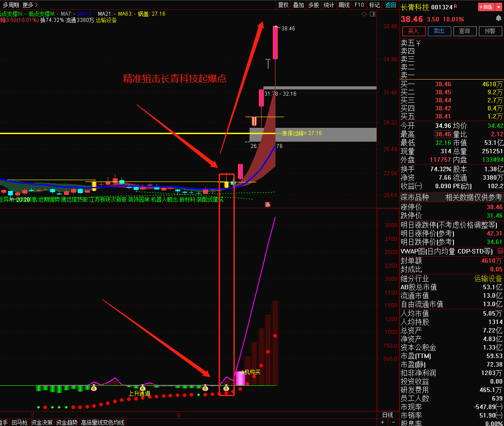Click the 卖出 sell button
504x426 pixels.
(439, 31)
